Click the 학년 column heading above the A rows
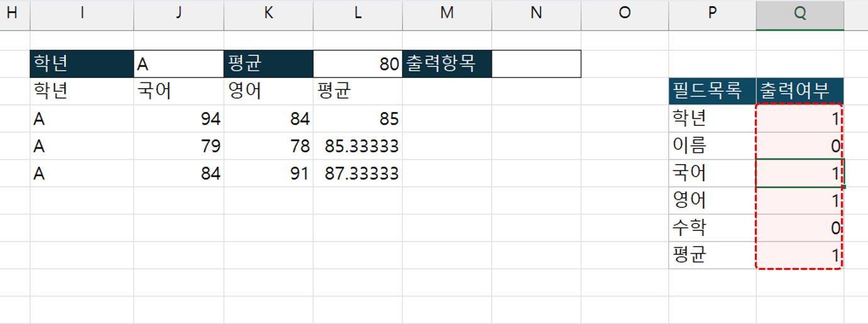The height and width of the screenshot is (324, 868). [82, 91]
